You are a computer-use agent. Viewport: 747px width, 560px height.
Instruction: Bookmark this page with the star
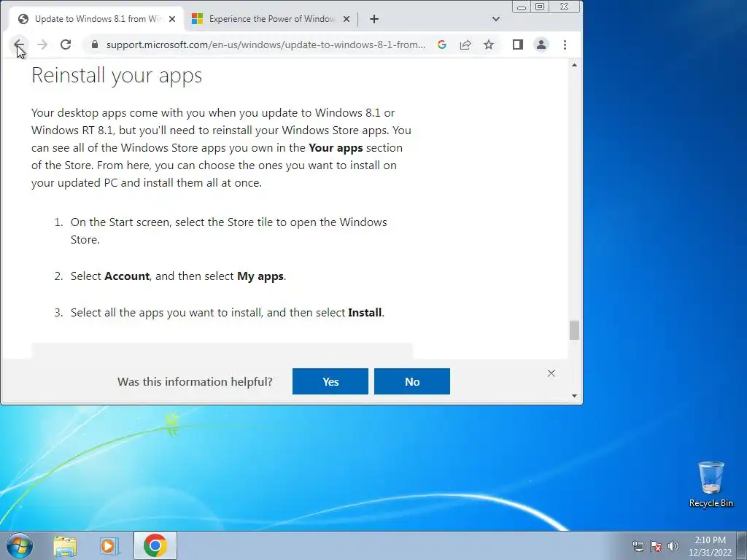[x=489, y=44]
